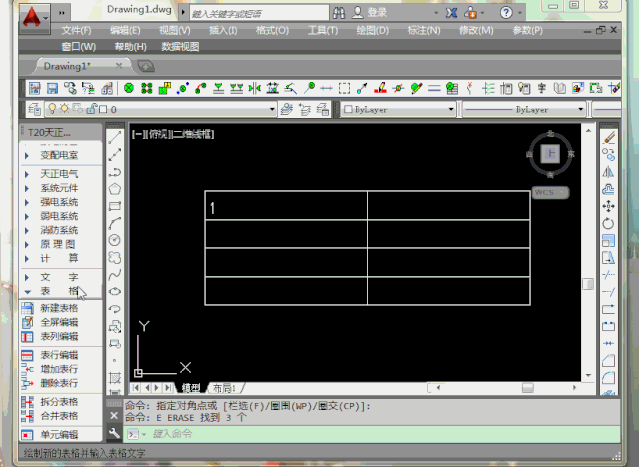Open the AutoCAD application menu button
Viewport: 639px width, 467px height.
(x=34, y=18)
